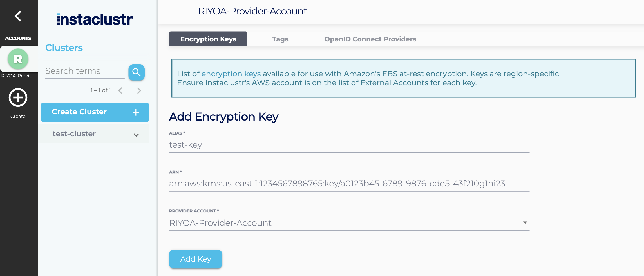644x276 pixels.
Task: Open the OpenID Connect Providers tab
Action: click(x=370, y=39)
